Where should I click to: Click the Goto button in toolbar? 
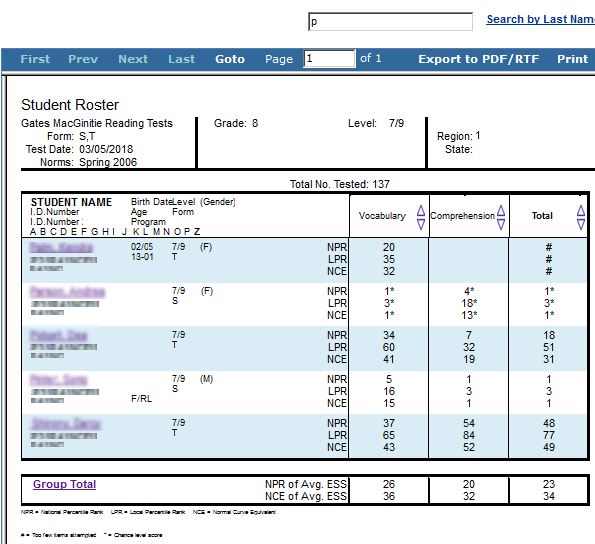pyautogui.click(x=230, y=59)
